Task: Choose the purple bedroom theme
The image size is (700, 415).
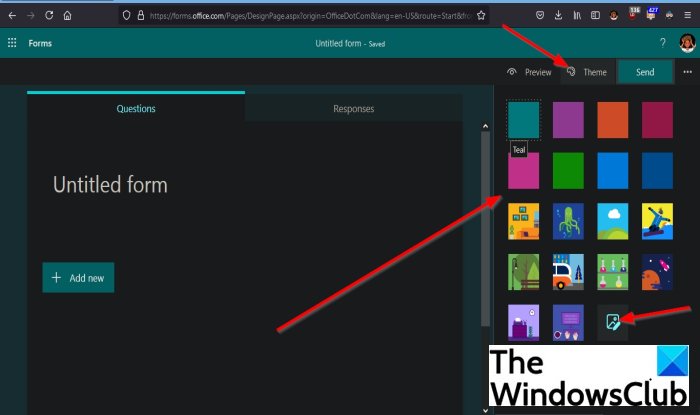Action: pyautogui.click(x=523, y=323)
